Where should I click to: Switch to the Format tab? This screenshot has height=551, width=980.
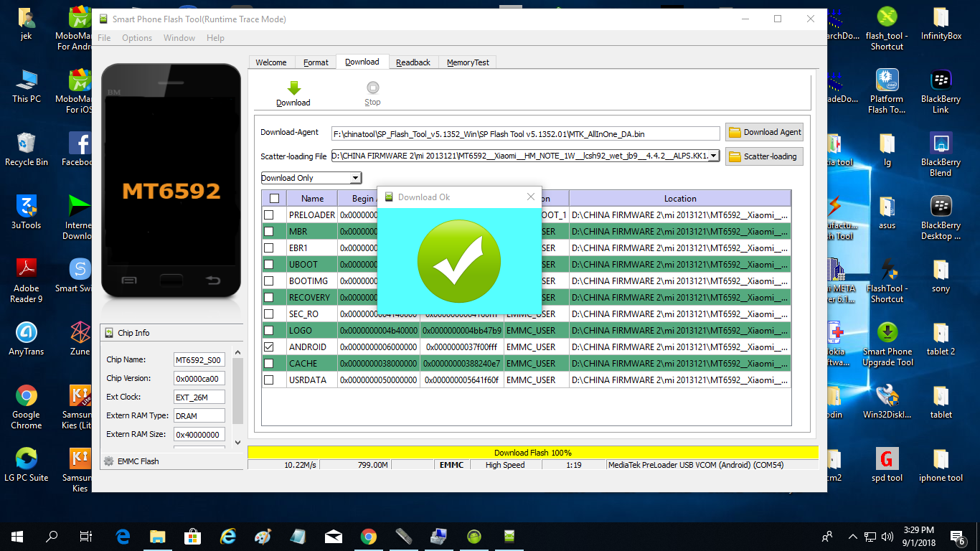pos(316,62)
